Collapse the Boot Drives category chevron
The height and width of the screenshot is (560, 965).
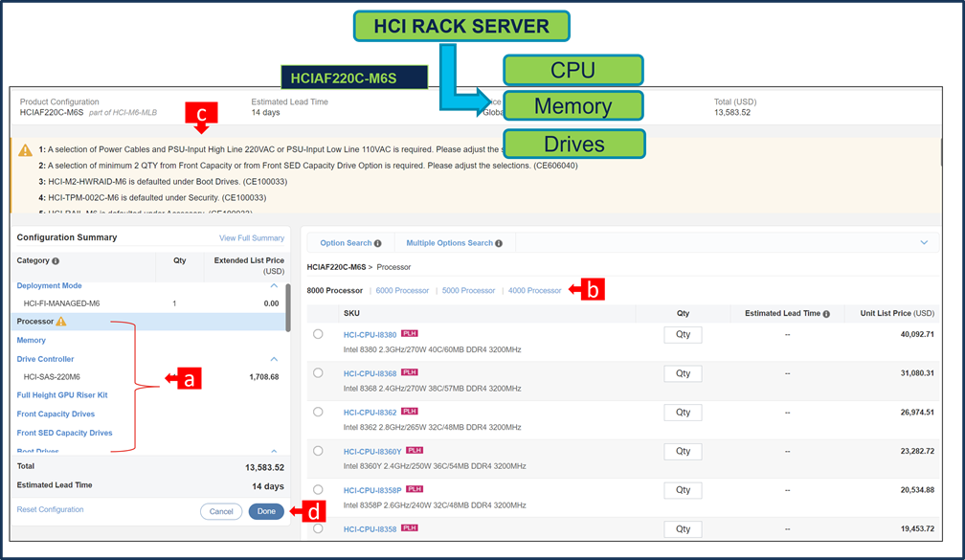(x=274, y=451)
